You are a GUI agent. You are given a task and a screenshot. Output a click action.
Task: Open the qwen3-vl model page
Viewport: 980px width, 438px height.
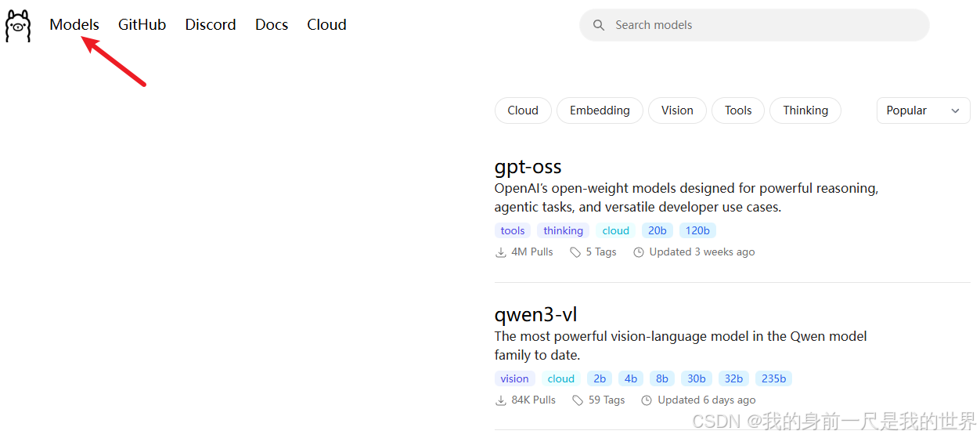pyautogui.click(x=536, y=315)
